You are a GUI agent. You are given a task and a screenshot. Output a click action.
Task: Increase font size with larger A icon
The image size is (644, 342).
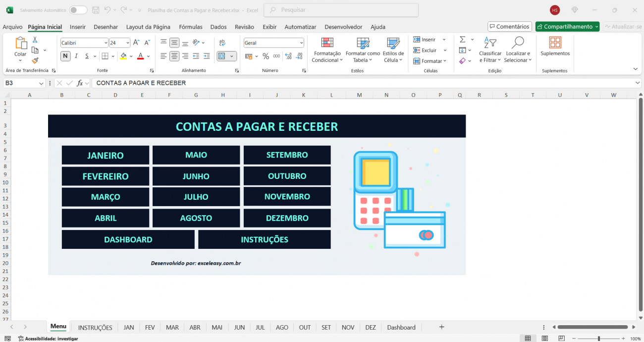point(136,43)
